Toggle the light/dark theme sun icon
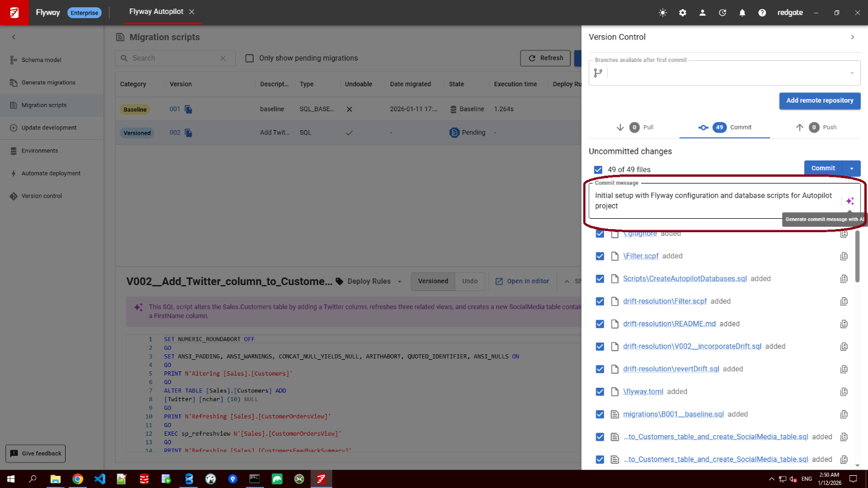The height and width of the screenshot is (488, 868). pyautogui.click(x=662, y=13)
